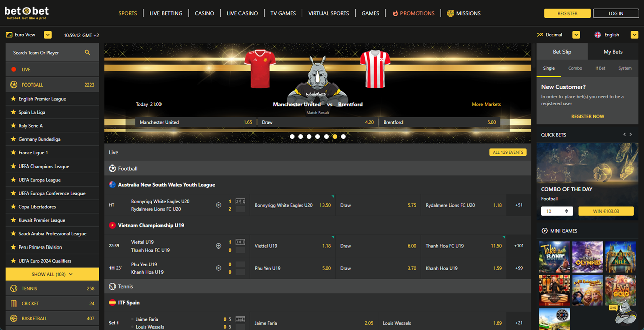Click the Quick Bets next arrow icon
The image size is (644, 330).
[x=631, y=134]
